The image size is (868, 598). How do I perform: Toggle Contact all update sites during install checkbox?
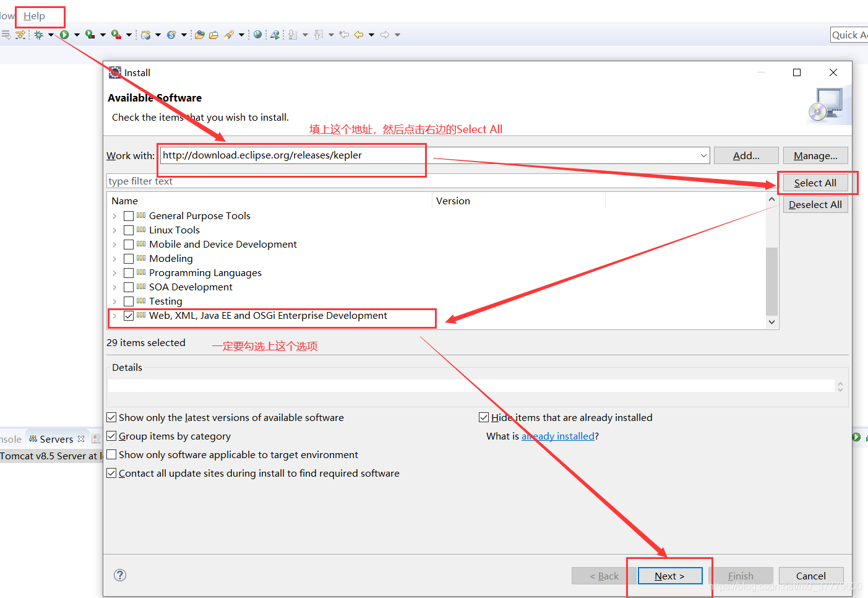point(111,473)
